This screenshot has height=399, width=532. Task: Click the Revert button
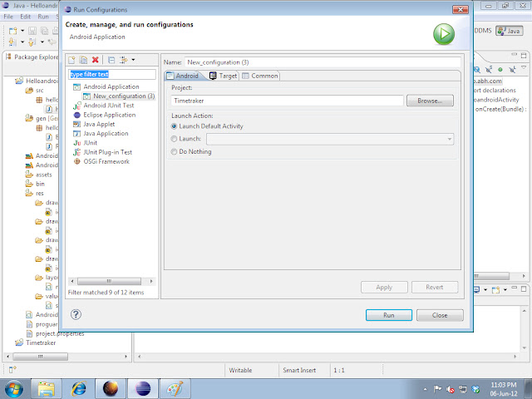tap(435, 288)
